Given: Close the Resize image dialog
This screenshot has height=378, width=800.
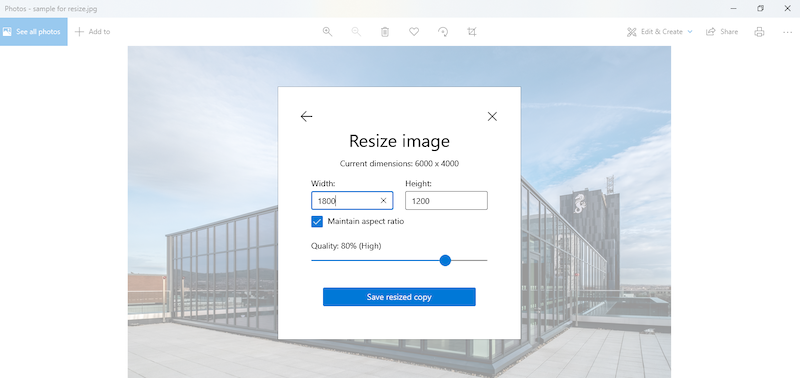Looking at the screenshot, I should (492, 116).
